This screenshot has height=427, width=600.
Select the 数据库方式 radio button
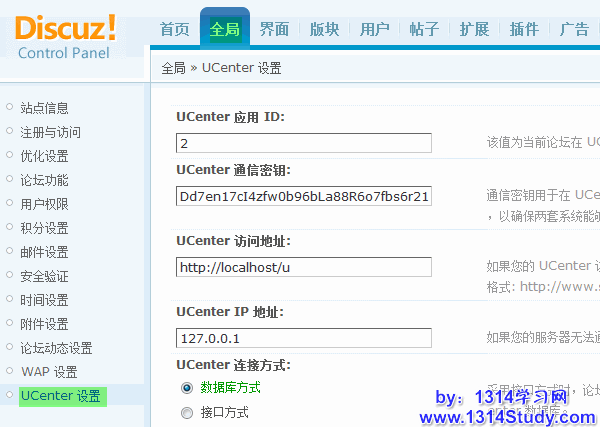(186, 387)
